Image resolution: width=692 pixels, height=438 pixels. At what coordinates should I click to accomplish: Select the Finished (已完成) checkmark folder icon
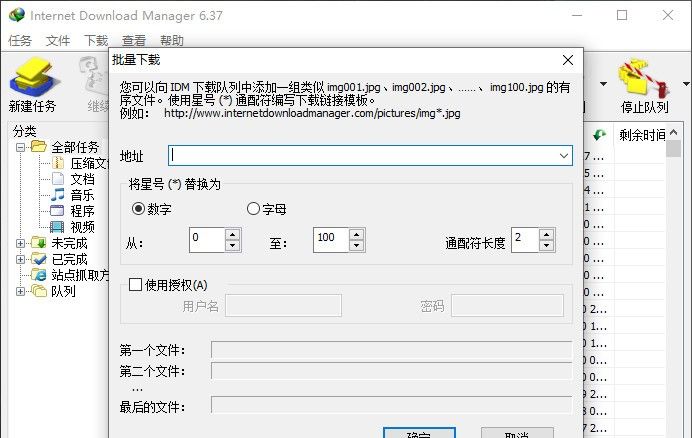point(38,259)
